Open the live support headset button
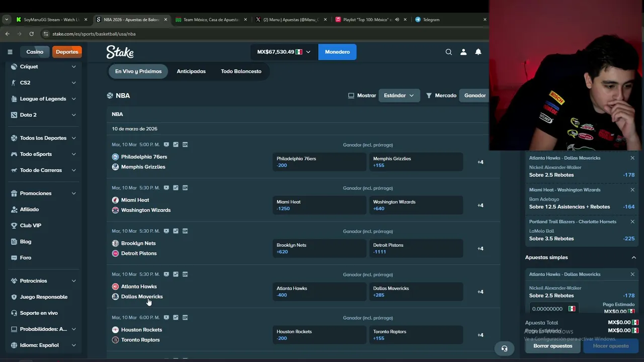 click(x=504, y=348)
